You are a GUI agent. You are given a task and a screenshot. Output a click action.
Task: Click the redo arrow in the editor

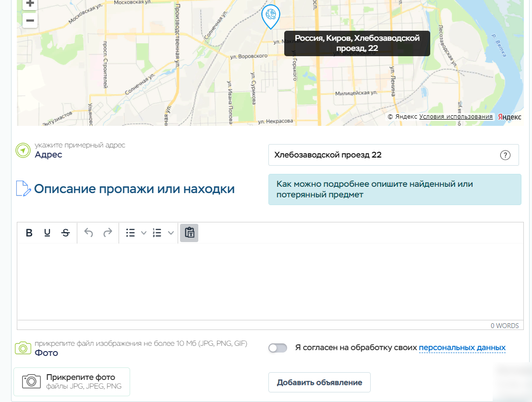click(108, 233)
